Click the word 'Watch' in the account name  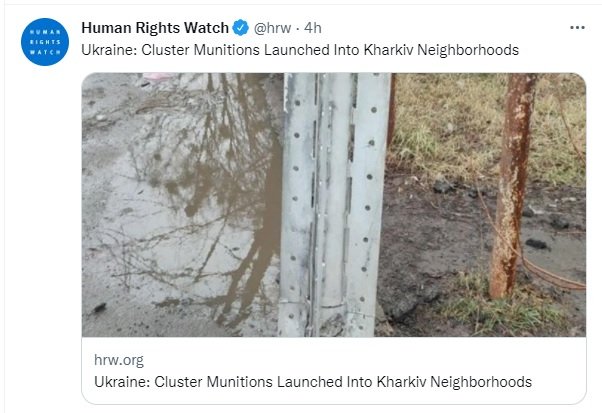[206, 28]
